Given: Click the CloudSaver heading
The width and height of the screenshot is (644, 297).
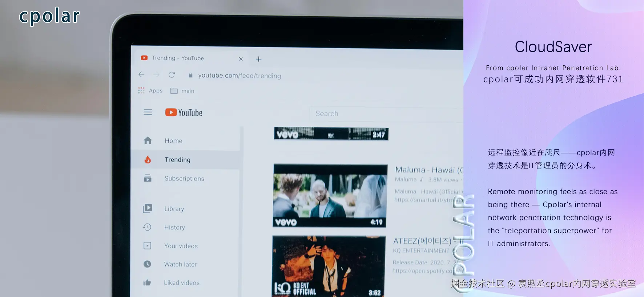Looking at the screenshot, I should (x=553, y=47).
